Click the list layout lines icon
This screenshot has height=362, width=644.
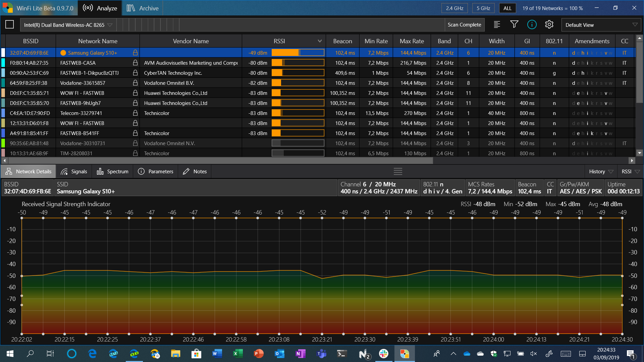[x=497, y=24]
